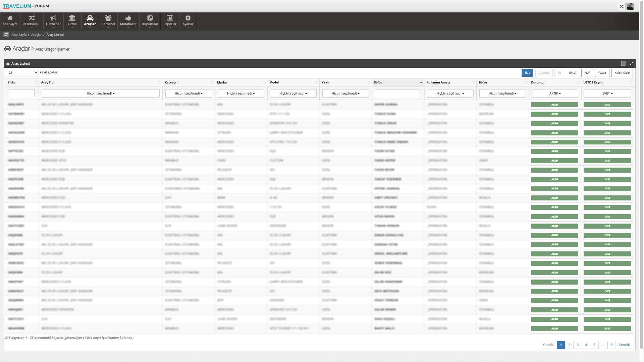Export the list with Excel button
644x362 pixels.
coord(572,73)
